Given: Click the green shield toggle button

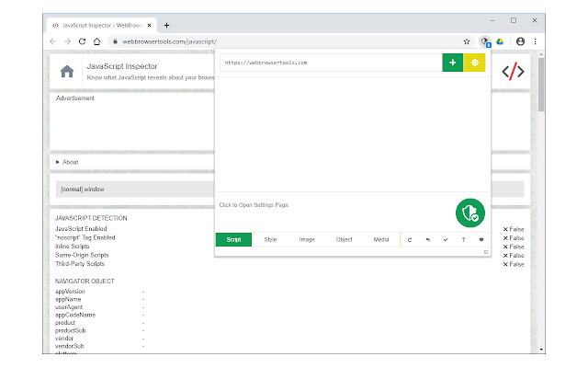Looking at the screenshot, I should pyautogui.click(x=469, y=213).
